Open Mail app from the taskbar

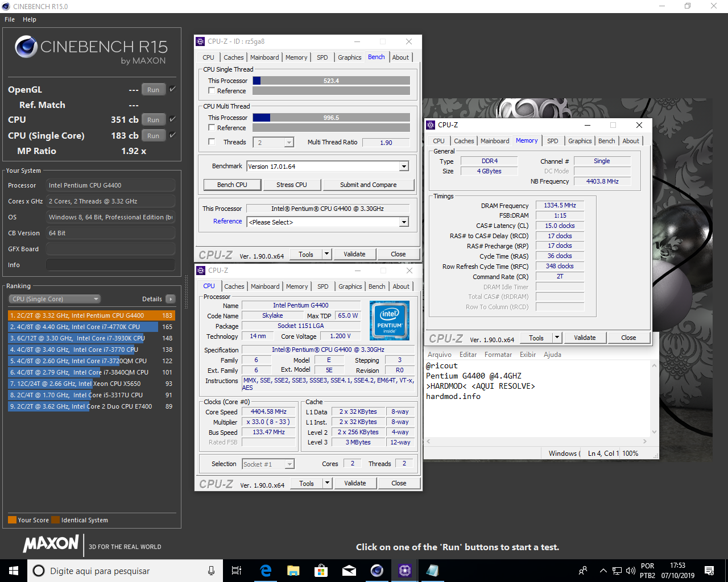(349, 571)
